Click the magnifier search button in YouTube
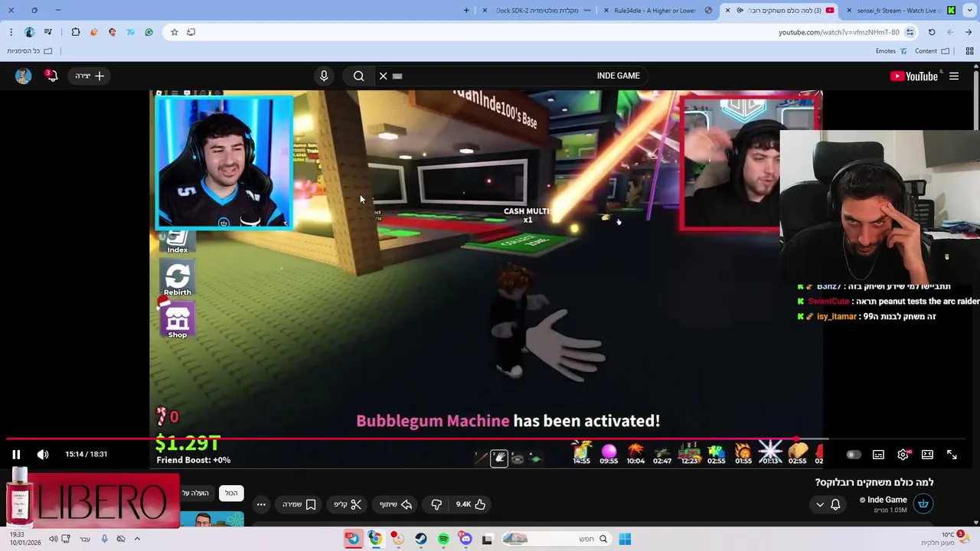The width and height of the screenshot is (980, 551). [358, 76]
